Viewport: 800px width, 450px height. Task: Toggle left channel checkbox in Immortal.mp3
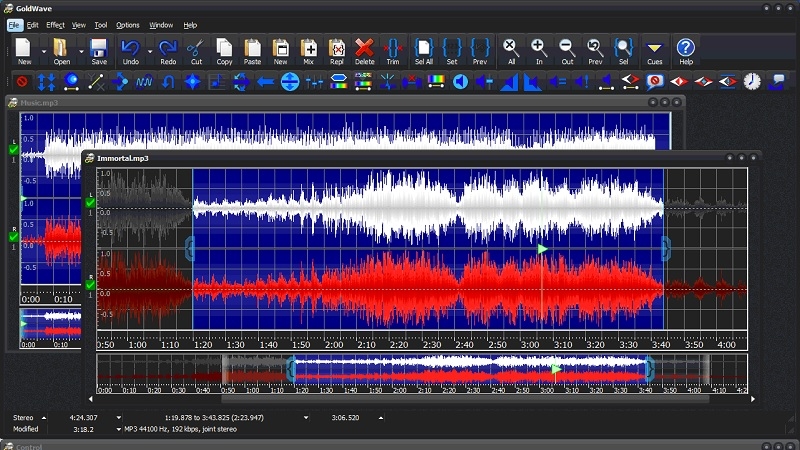click(90, 203)
